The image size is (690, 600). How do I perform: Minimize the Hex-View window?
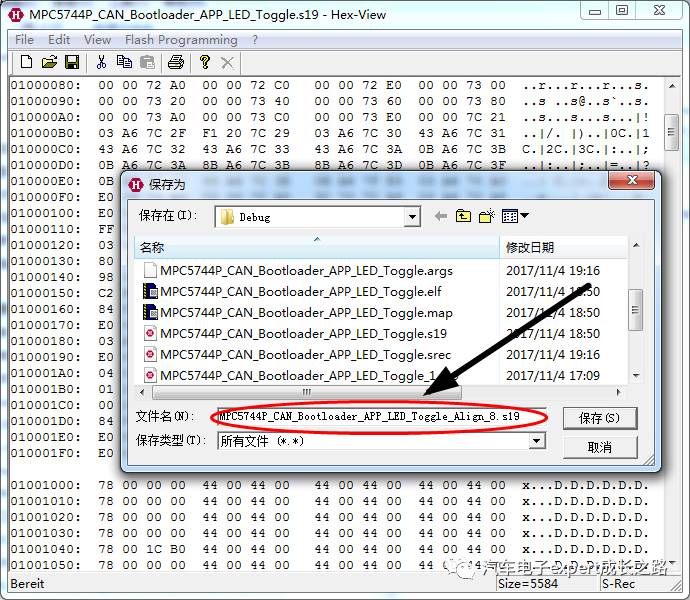(x=595, y=10)
